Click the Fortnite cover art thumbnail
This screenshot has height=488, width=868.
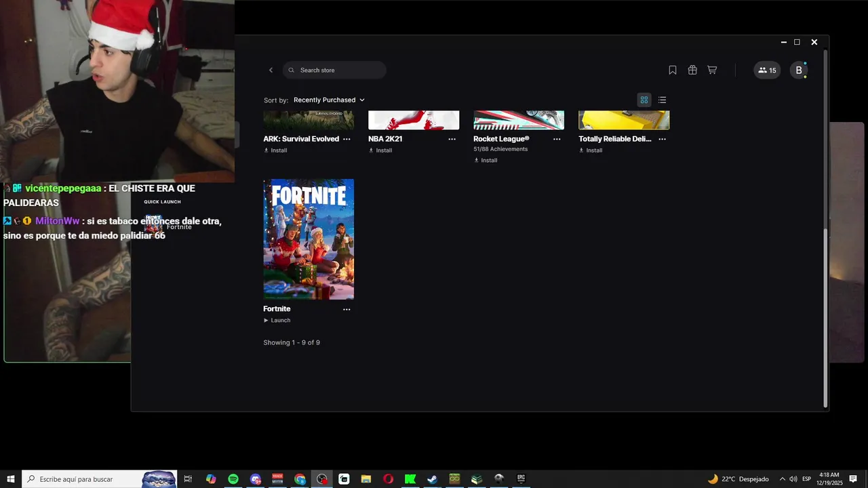(x=309, y=239)
